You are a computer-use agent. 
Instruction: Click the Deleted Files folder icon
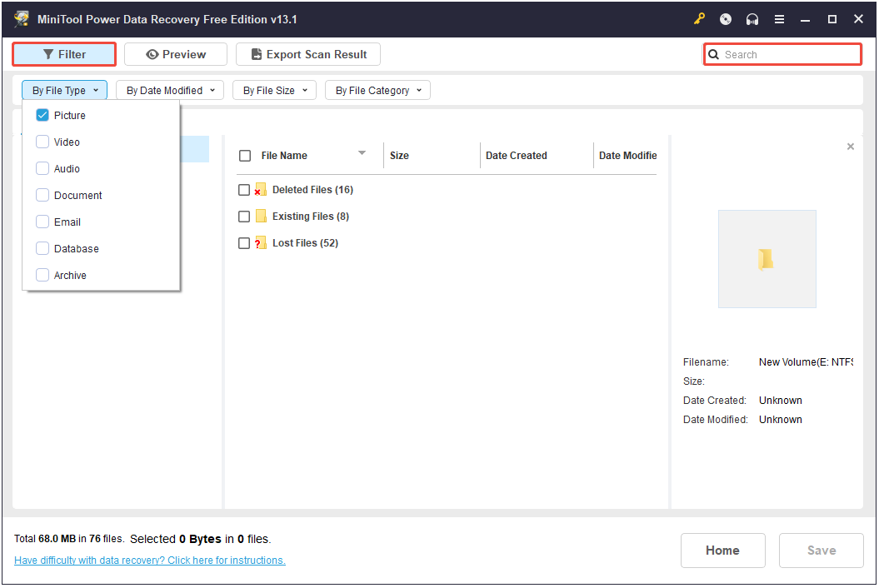pyautogui.click(x=260, y=189)
